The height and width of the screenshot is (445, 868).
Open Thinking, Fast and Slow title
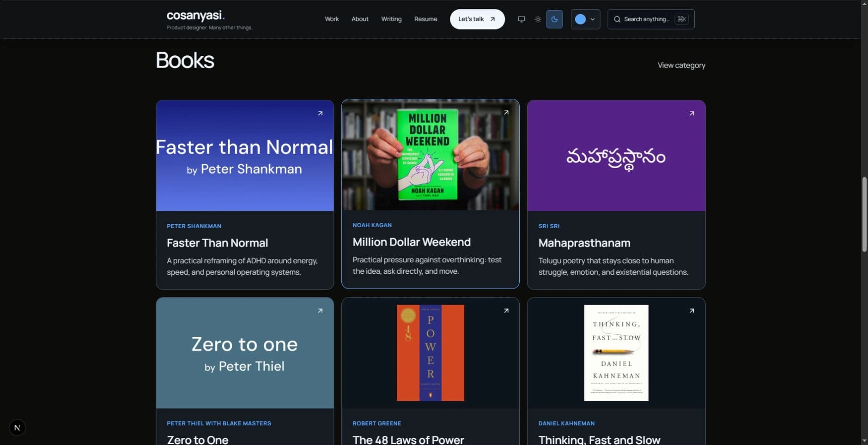pyautogui.click(x=599, y=439)
